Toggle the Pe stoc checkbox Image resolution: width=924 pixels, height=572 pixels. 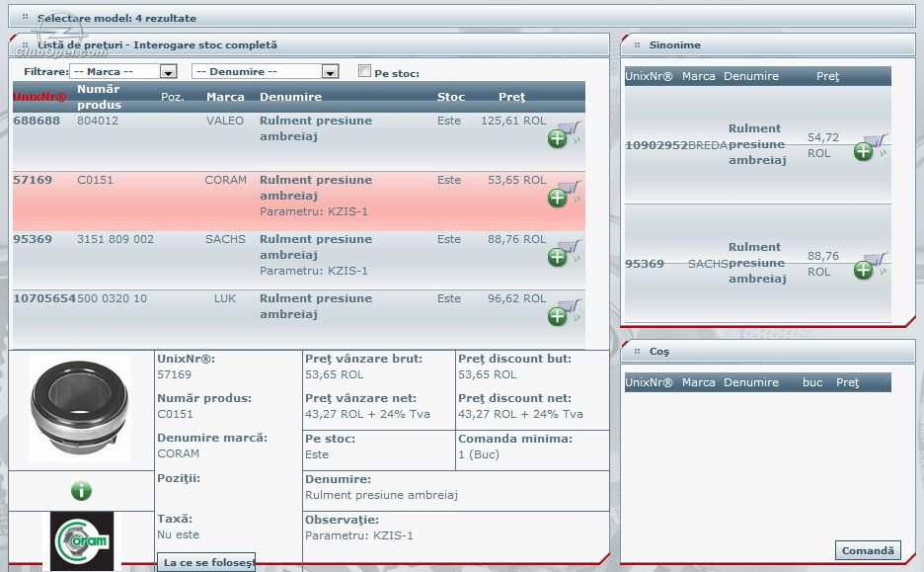(365, 71)
